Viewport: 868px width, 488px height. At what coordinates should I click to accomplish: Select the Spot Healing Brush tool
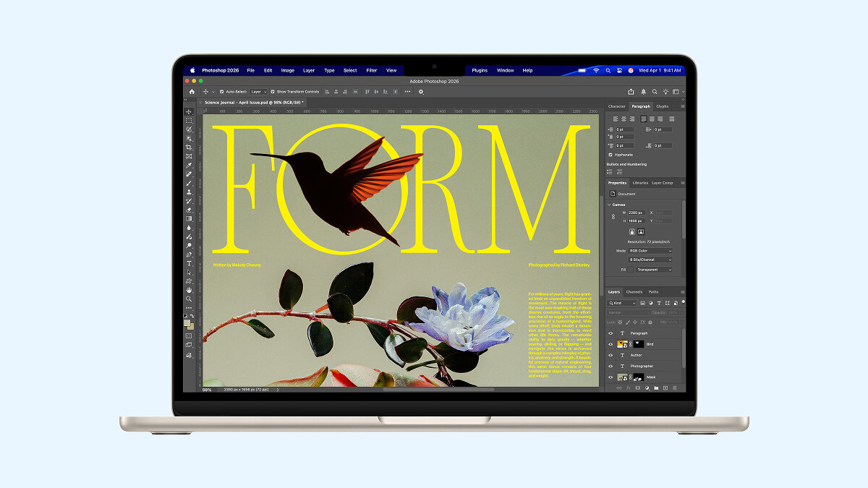pos(189,174)
